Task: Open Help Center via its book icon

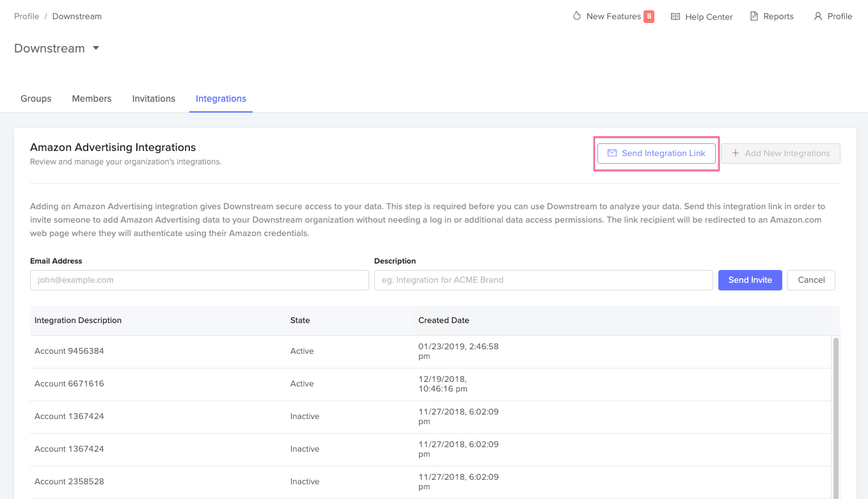Action: [676, 16]
